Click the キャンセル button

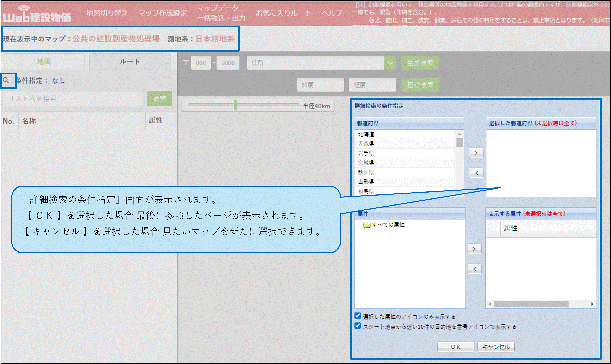tap(496, 347)
